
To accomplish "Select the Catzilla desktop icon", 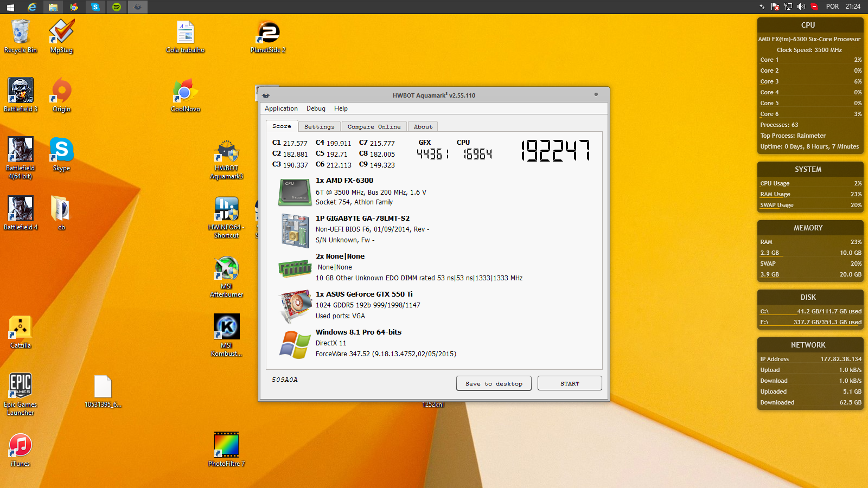I will point(21,332).
